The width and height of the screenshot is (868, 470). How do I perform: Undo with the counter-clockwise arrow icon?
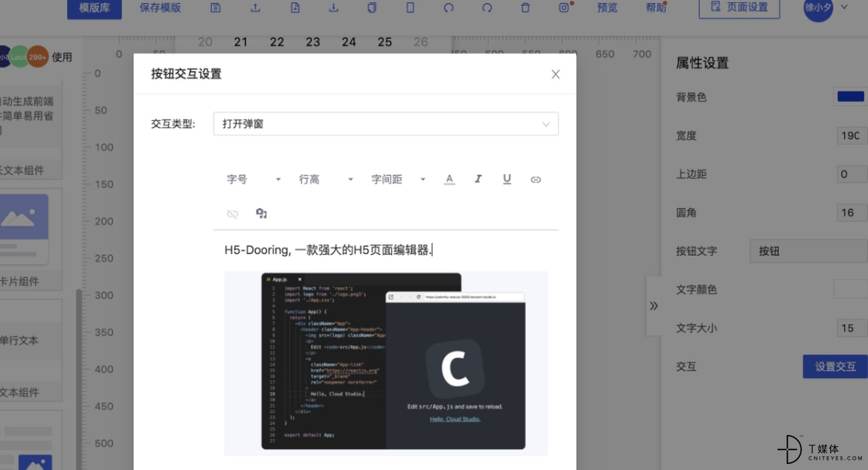[x=448, y=8]
